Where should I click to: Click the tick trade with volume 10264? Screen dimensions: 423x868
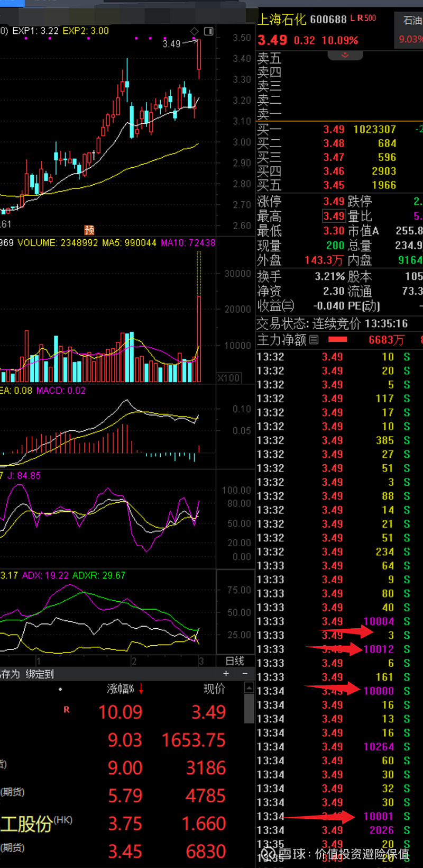[x=379, y=747]
